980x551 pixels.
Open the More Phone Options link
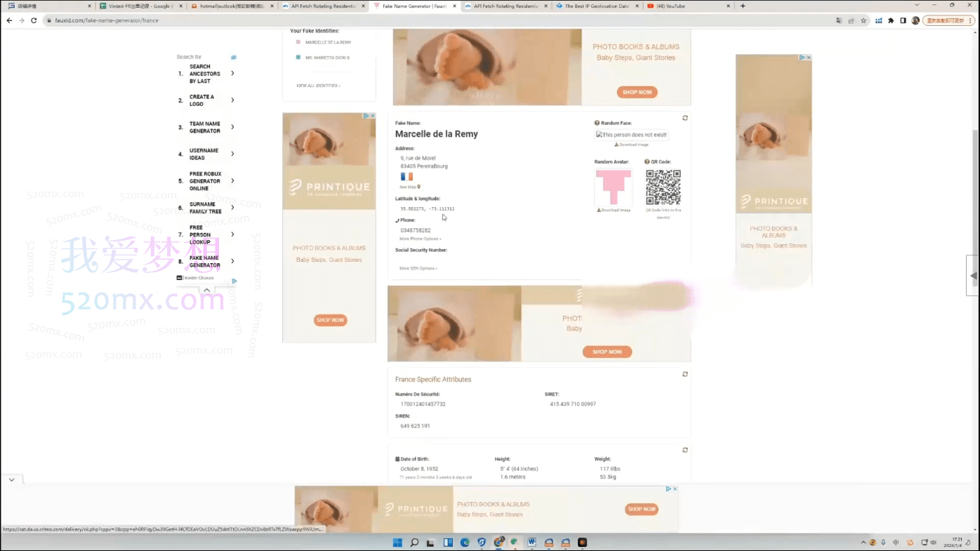coord(420,239)
